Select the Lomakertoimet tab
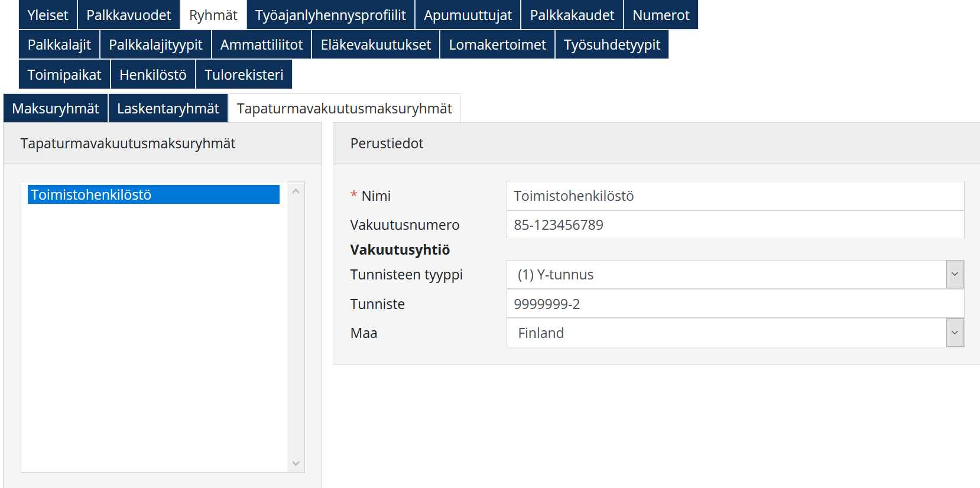Viewport: 980px width, 488px height. pos(497,45)
